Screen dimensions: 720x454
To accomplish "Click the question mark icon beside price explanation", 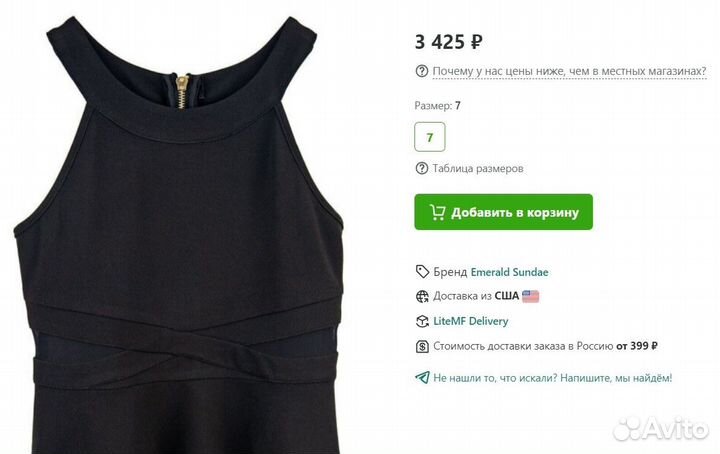I will pyautogui.click(x=422, y=71).
